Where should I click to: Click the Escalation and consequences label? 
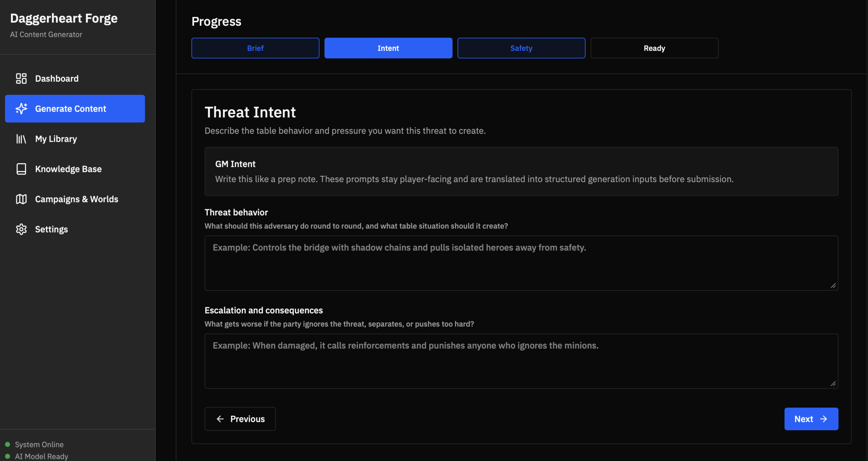pos(264,310)
